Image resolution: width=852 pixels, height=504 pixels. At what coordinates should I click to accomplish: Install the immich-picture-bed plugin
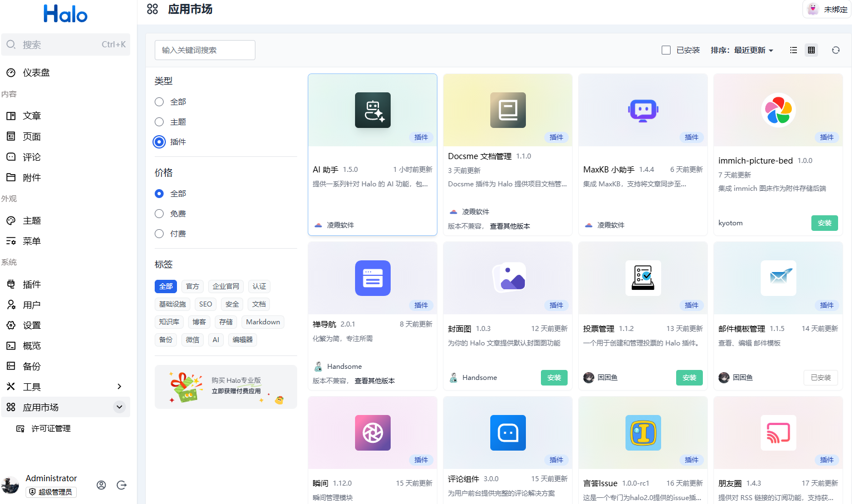pos(824,223)
